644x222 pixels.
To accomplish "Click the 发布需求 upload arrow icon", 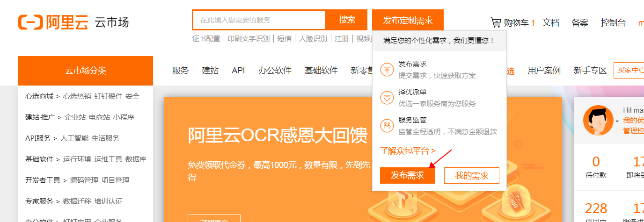I will pyautogui.click(x=387, y=70).
